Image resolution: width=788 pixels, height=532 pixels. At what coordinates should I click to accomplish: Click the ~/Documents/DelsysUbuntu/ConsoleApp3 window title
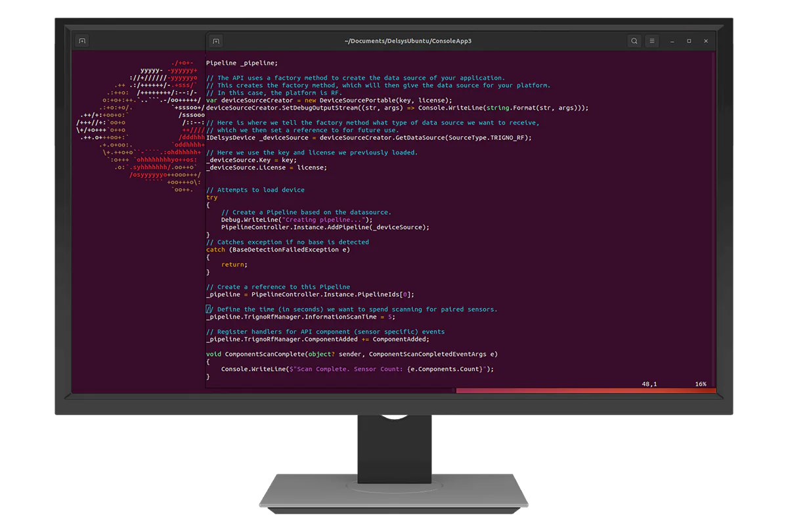click(x=408, y=41)
